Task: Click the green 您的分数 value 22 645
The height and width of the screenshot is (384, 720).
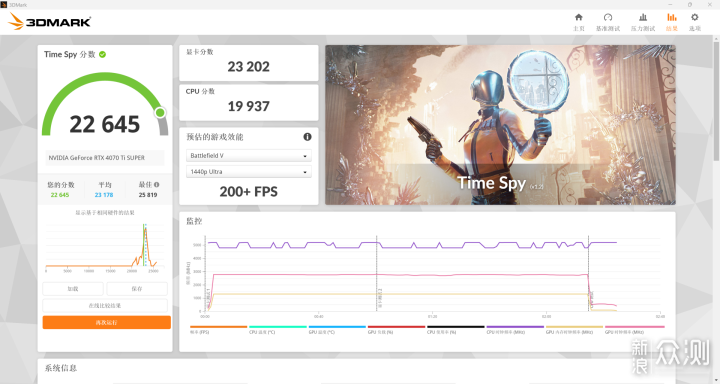Action: click(x=60, y=195)
